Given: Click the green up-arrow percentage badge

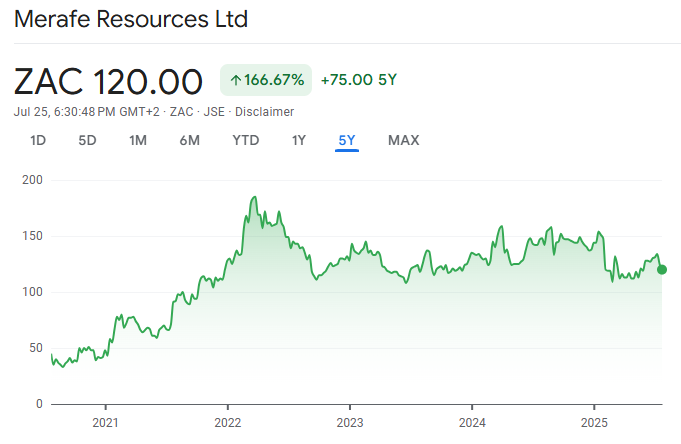Looking at the screenshot, I should pyautogui.click(x=266, y=80).
